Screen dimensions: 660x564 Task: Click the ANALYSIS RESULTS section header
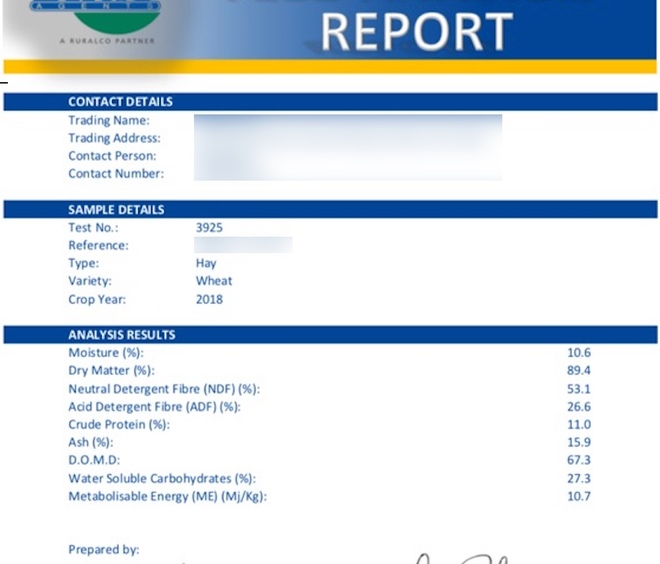121,335
